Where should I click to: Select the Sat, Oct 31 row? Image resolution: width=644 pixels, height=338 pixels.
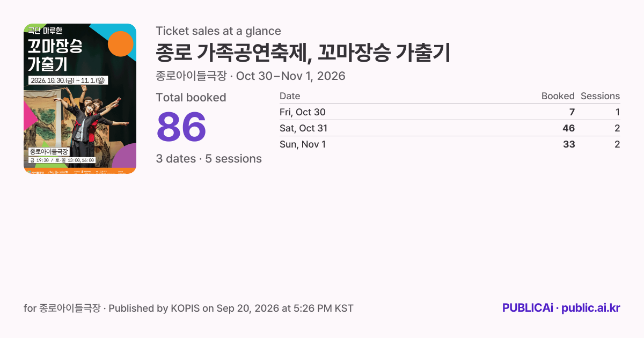tap(450, 128)
